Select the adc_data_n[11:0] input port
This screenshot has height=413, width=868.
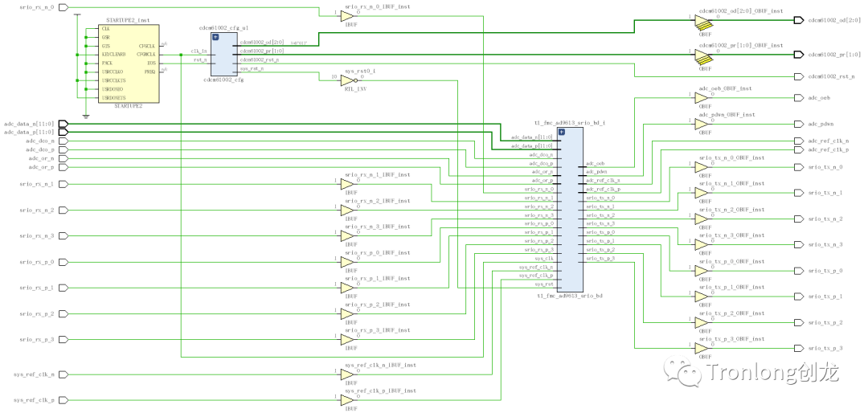(64, 124)
